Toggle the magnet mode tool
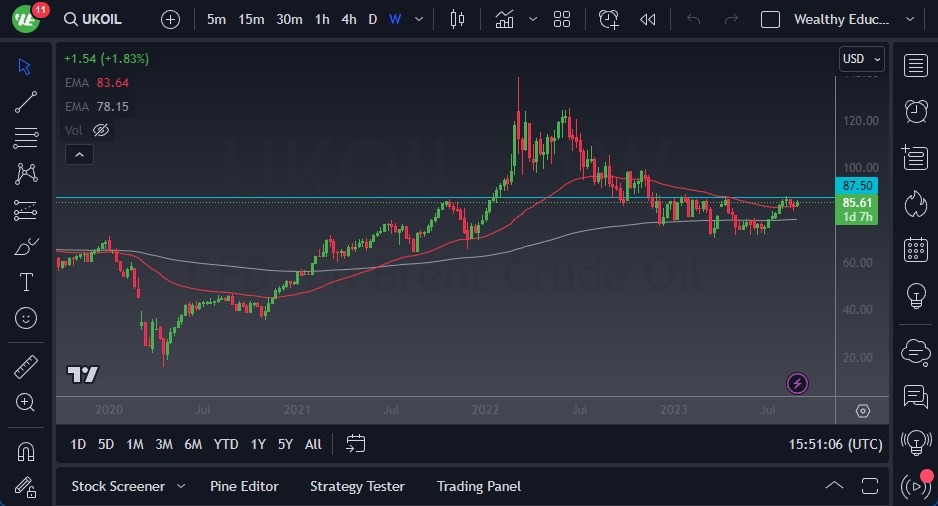 (26, 452)
